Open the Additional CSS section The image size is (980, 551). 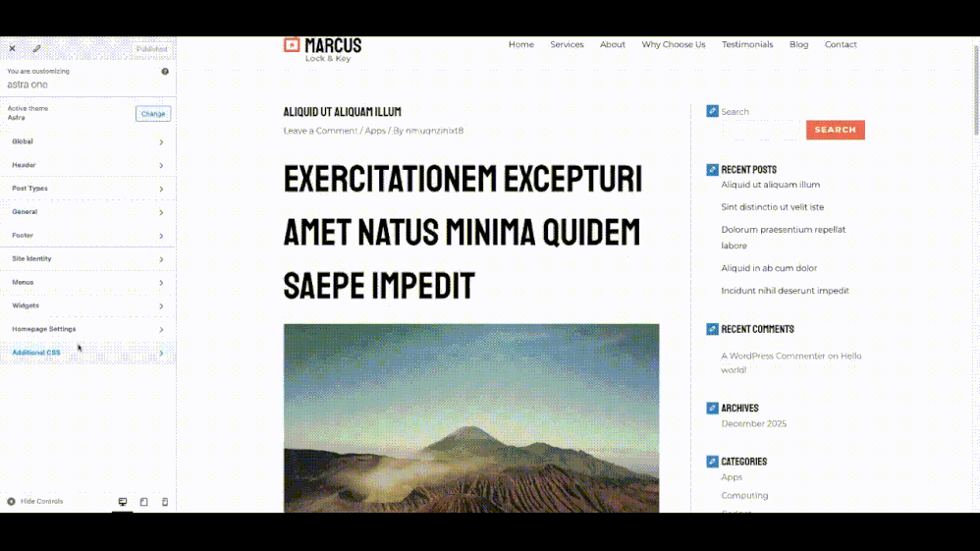click(87, 353)
